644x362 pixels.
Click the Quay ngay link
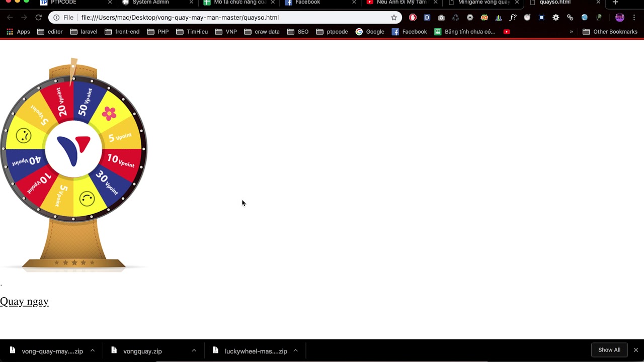coord(24,301)
